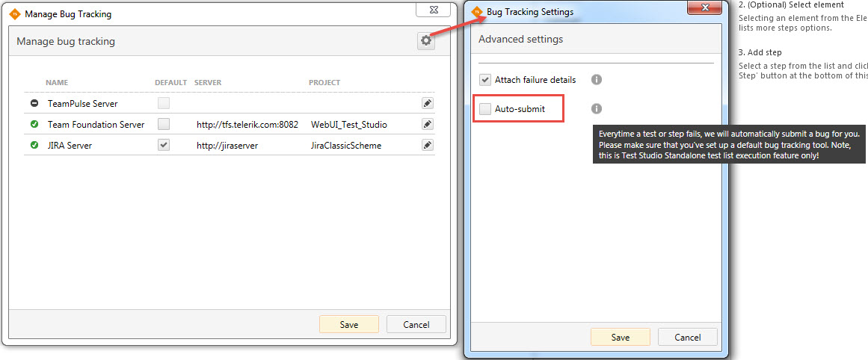
Task: Close the Bug Tracking Settings window
Action: [x=706, y=7]
